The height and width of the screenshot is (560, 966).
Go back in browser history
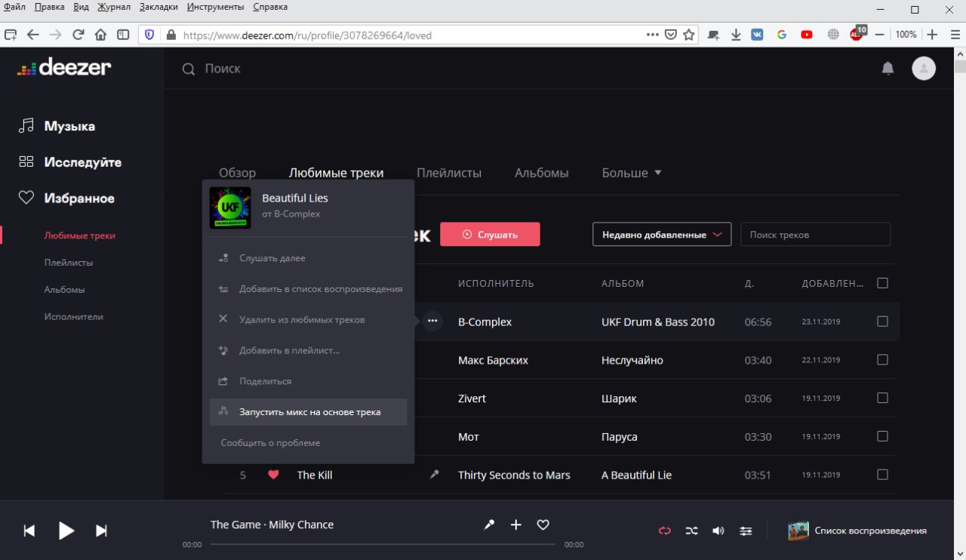[x=32, y=35]
